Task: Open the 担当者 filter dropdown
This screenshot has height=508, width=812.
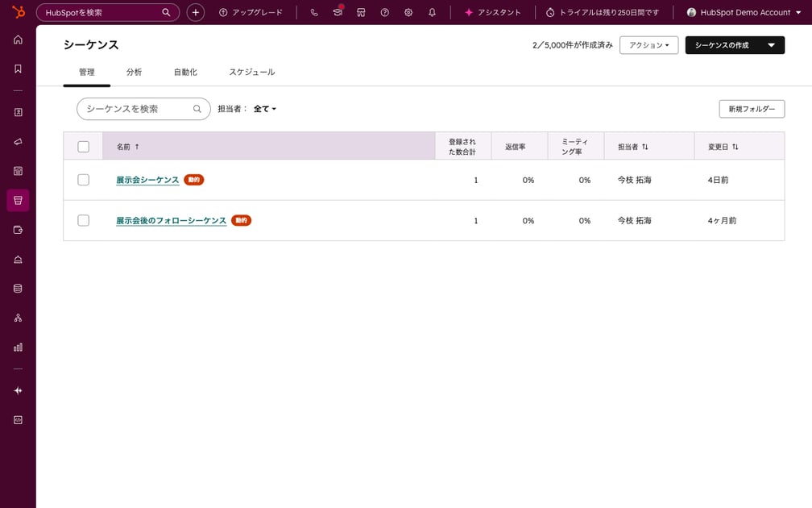Action: [x=263, y=108]
